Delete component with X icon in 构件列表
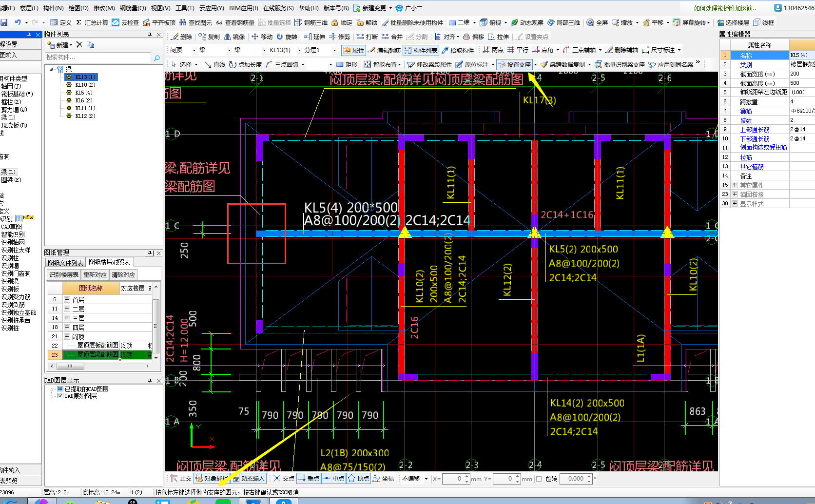Screen dimensions: 815x504 [x=79, y=44]
